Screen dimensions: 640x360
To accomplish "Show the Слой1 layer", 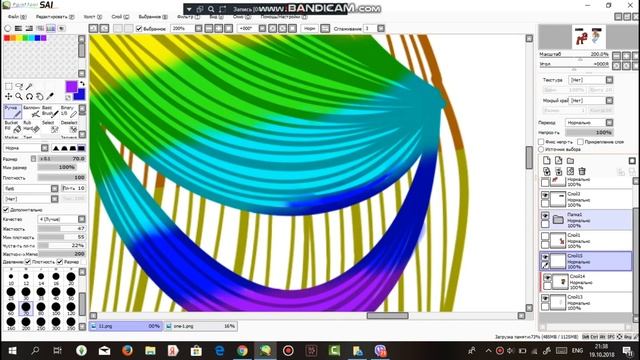I will [x=545, y=236].
